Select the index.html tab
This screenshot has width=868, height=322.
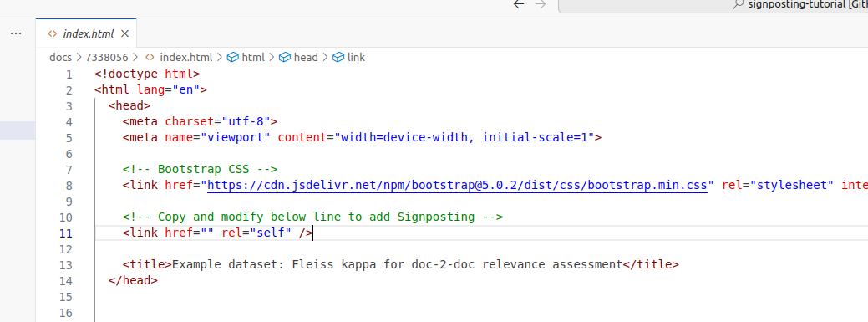click(x=86, y=33)
